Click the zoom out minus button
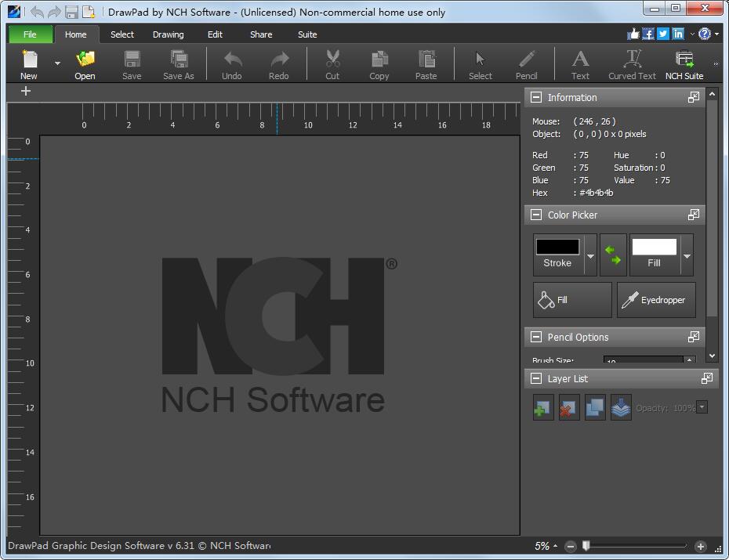This screenshot has width=729, height=560. tap(571, 547)
